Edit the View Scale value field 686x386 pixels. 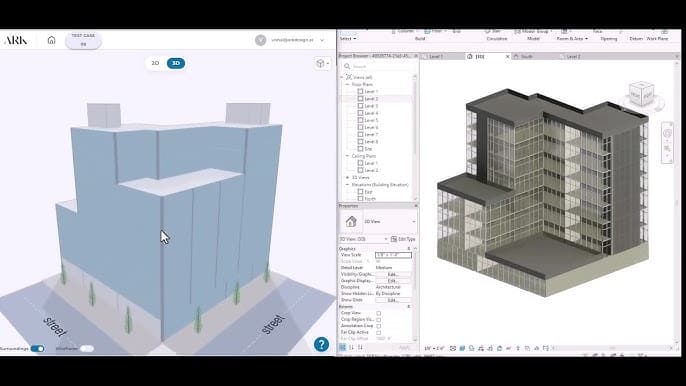(x=393, y=255)
